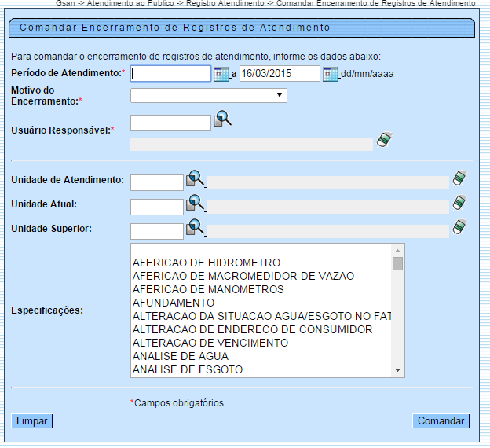Select ALTERACAO DE VENCIMENTO in list
This screenshot has height=448, width=490.
click(x=210, y=343)
